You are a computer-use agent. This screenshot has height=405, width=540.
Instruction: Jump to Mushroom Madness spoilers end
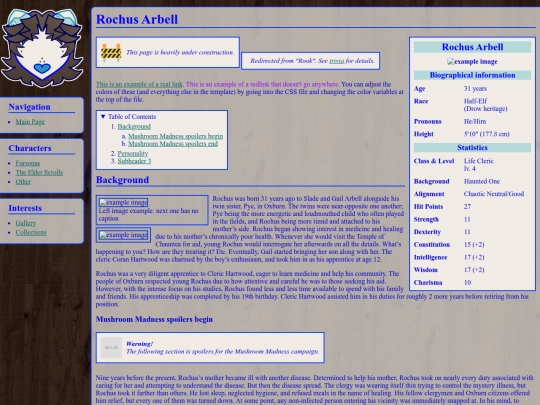click(173, 144)
